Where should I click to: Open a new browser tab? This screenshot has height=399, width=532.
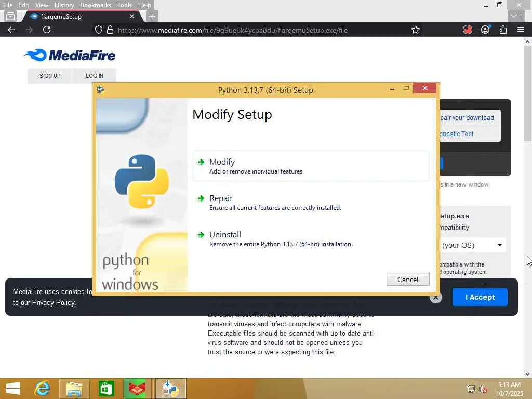click(152, 16)
